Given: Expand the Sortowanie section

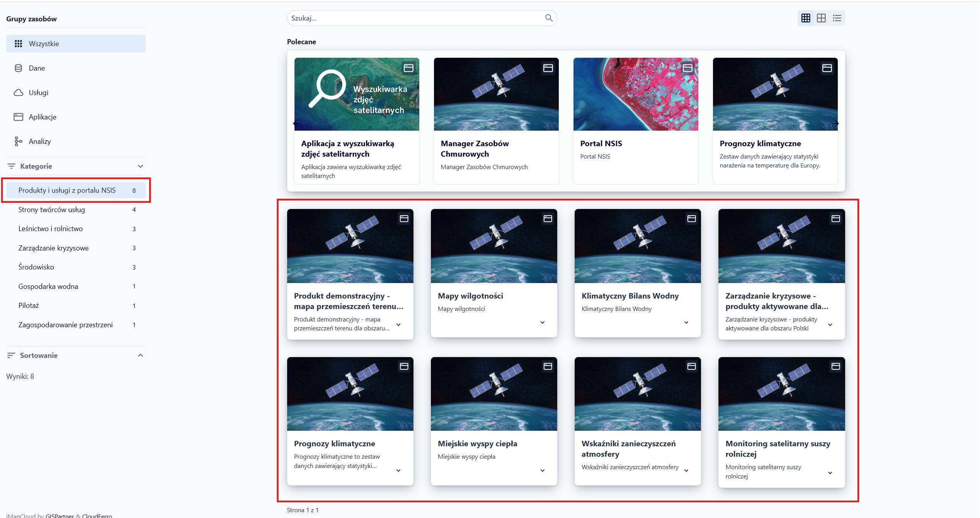Looking at the screenshot, I should [x=140, y=356].
